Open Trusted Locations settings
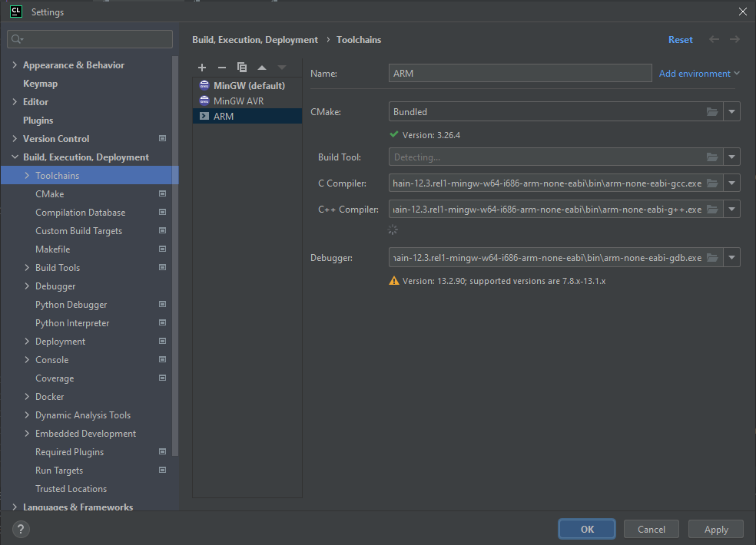Screen dimensions: 756x545 (x=71, y=489)
